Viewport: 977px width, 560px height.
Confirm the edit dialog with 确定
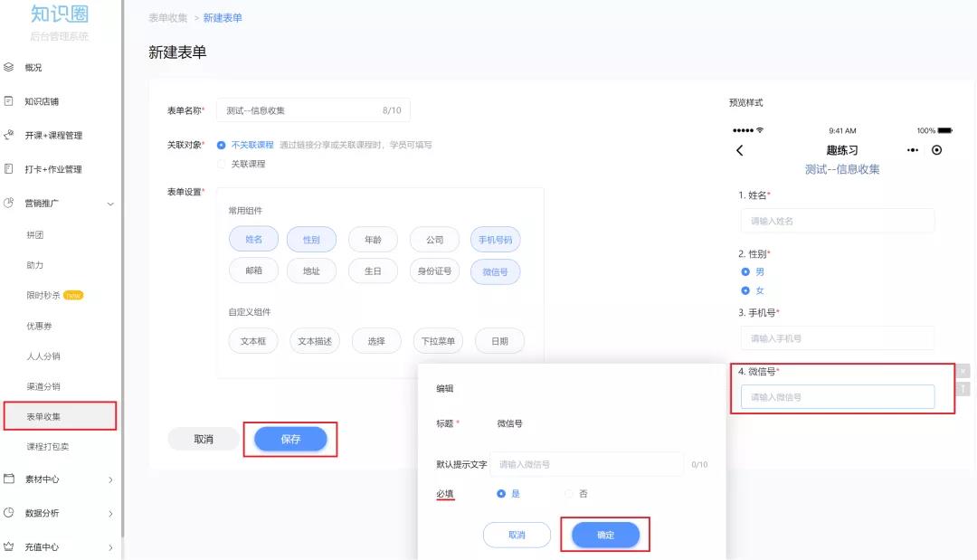pos(605,536)
